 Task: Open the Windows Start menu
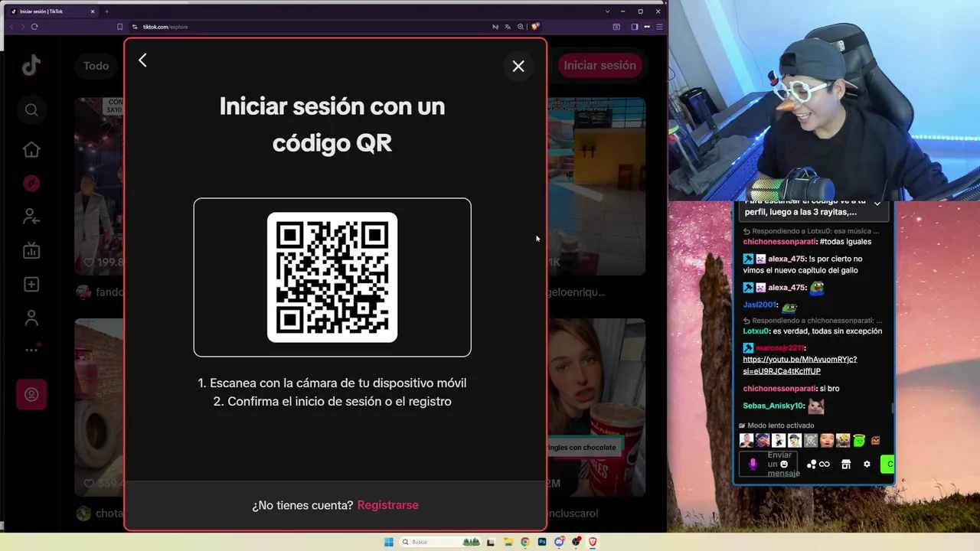point(389,542)
